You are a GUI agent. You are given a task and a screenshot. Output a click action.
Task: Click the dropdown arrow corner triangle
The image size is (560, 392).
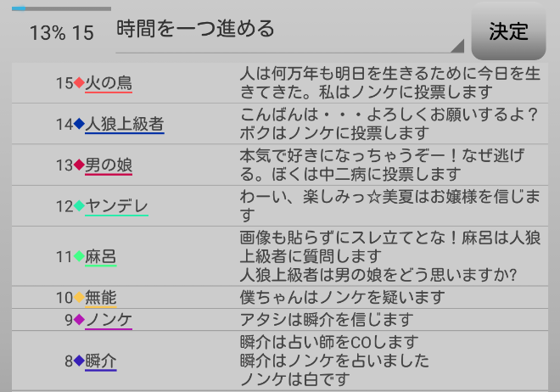coord(458,46)
